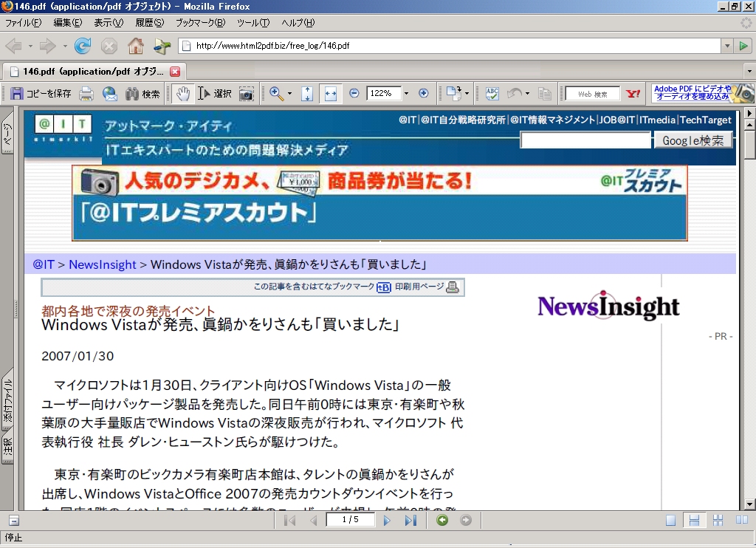This screenshot has height=548, width=756.
Task: Select the magnifier Zoom In tool
Action: coord(276,94)
